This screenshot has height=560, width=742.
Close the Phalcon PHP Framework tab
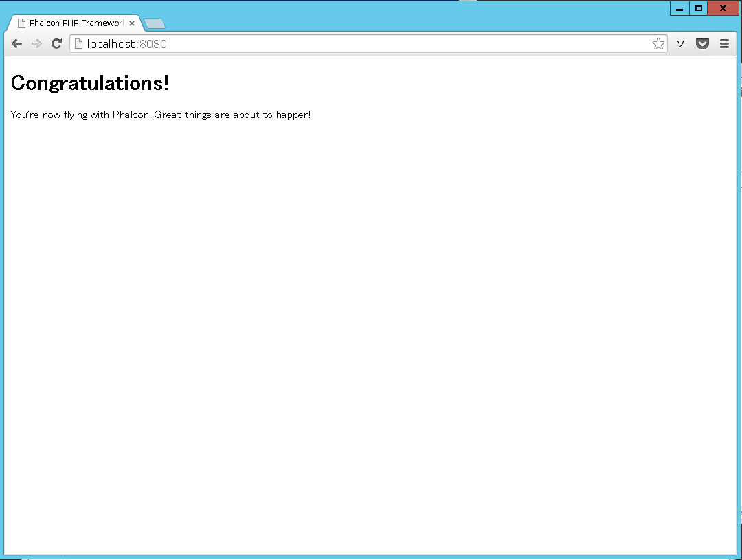point(132,23)
